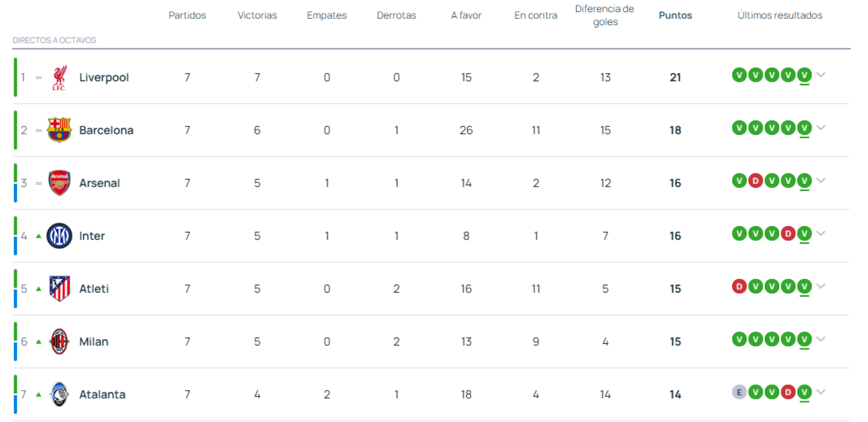Expand Milan's recent results chevron
Screen dimensions: 868x422
[x=821, y=339]
